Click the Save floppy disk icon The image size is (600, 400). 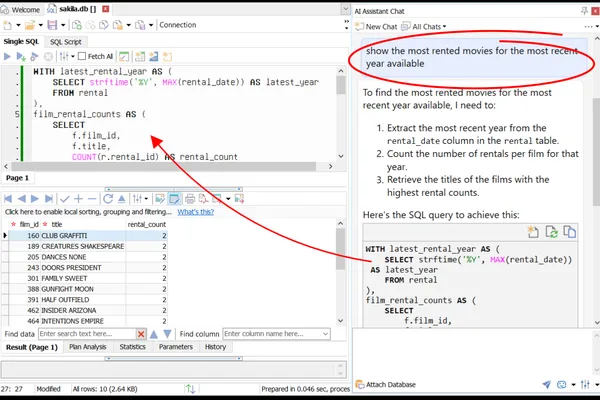52,25
